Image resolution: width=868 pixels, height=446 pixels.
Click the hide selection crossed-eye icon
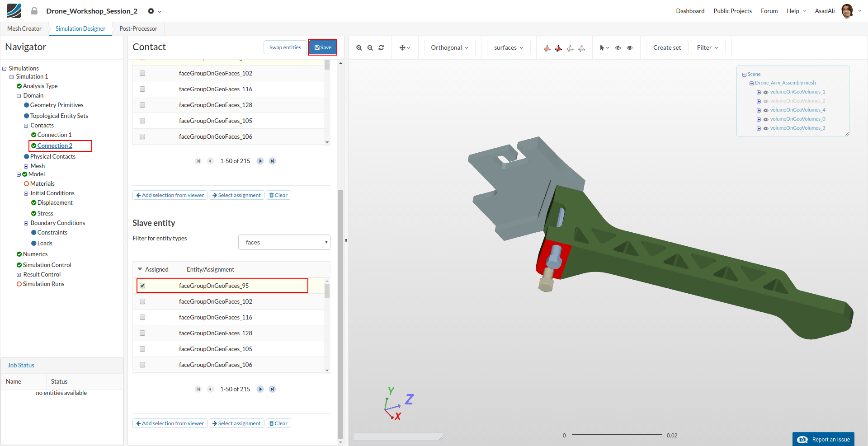coord(618,48)
